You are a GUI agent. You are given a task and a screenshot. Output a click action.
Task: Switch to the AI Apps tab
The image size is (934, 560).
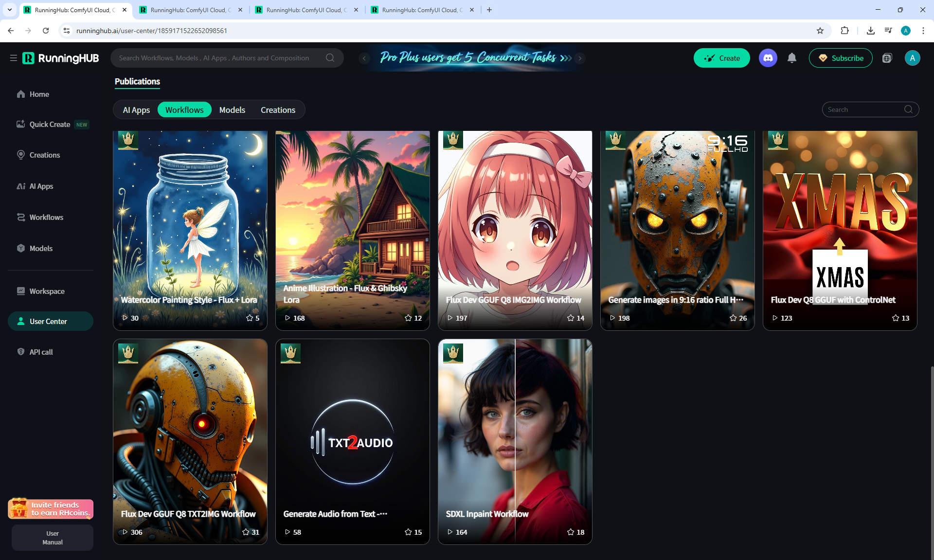click(136, 110)
